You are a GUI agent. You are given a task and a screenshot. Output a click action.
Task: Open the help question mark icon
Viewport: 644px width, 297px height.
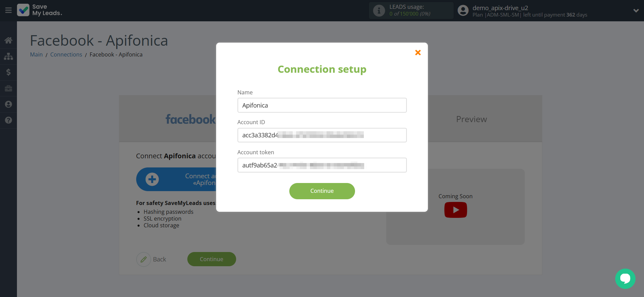click(x=8, y=120)
